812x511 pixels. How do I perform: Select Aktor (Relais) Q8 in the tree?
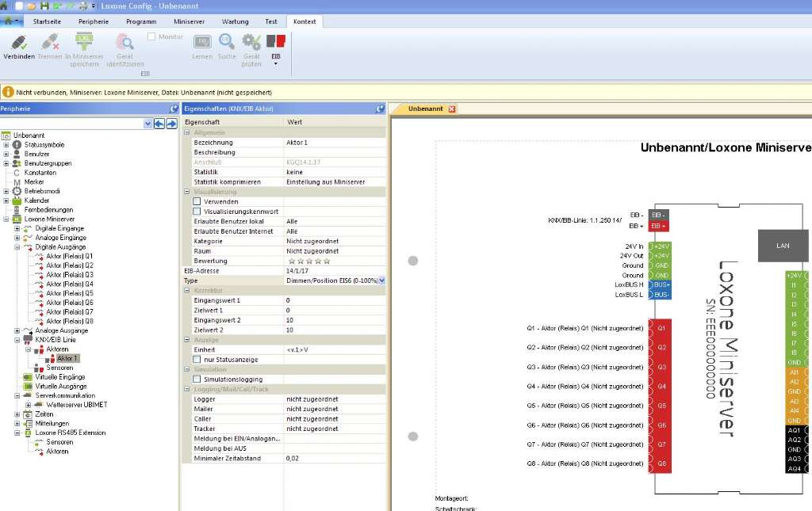(70, 321)
